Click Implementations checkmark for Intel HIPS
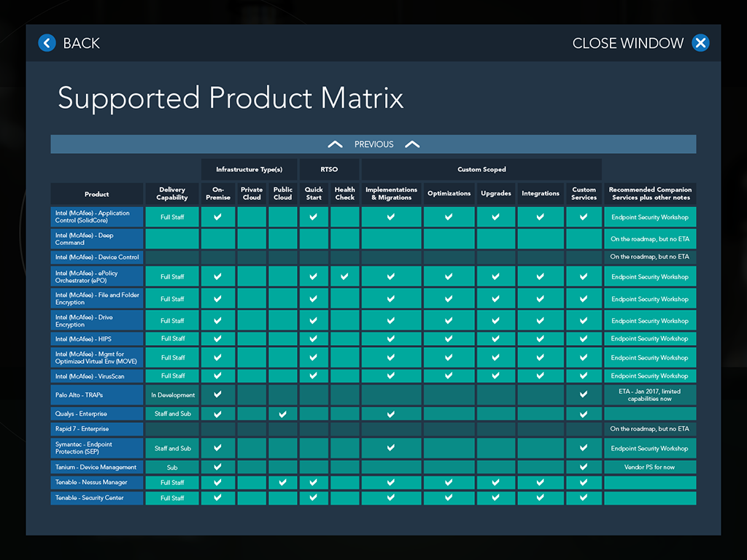Image resolution: width=747 pixels, height=560 pixels. (x=391, y=338)
